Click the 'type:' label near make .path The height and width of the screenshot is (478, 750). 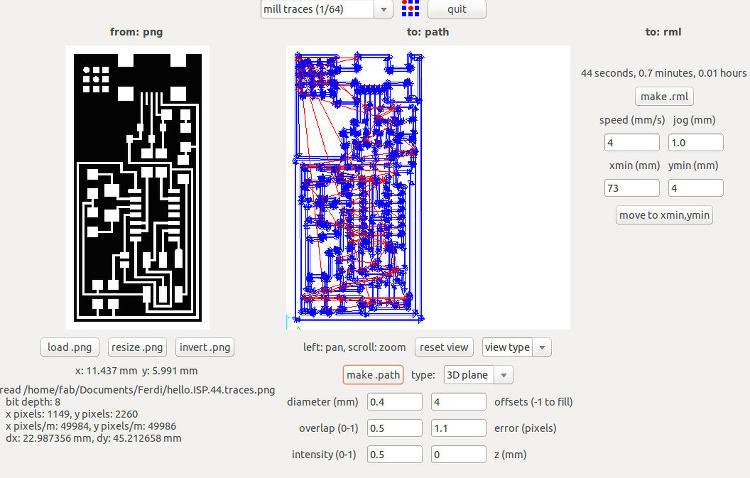point(423,375)
